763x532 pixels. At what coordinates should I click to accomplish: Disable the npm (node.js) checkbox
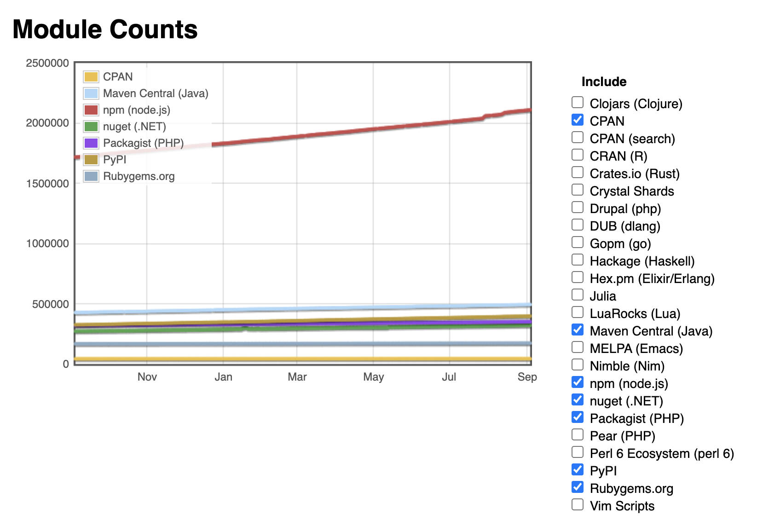(578, 382)
